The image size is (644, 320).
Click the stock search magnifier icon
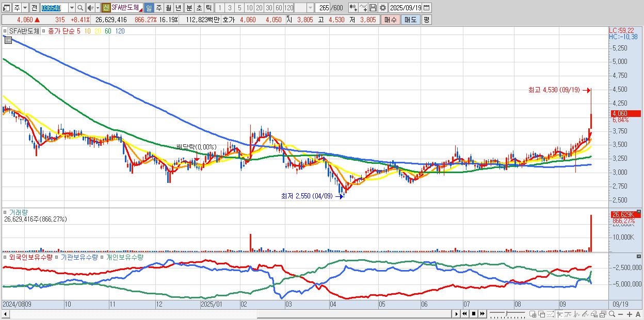click(80, 8)
